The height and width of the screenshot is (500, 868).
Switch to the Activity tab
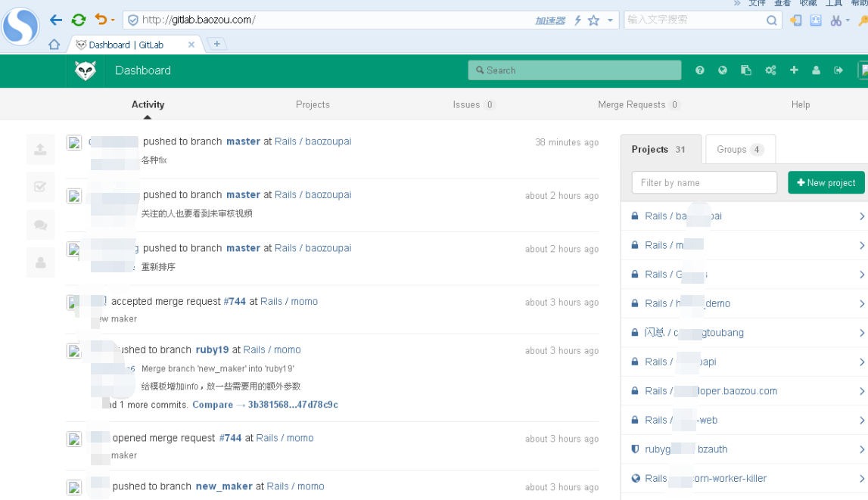[148, 104]
